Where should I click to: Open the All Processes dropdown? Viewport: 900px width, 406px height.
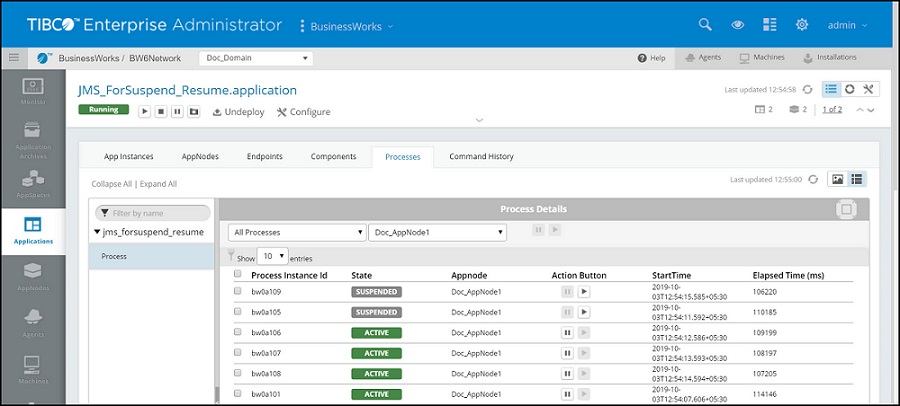297,233
